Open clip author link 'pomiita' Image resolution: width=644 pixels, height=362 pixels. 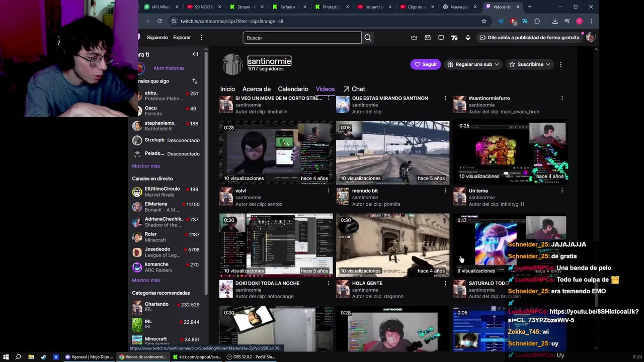tap(391, 204)
